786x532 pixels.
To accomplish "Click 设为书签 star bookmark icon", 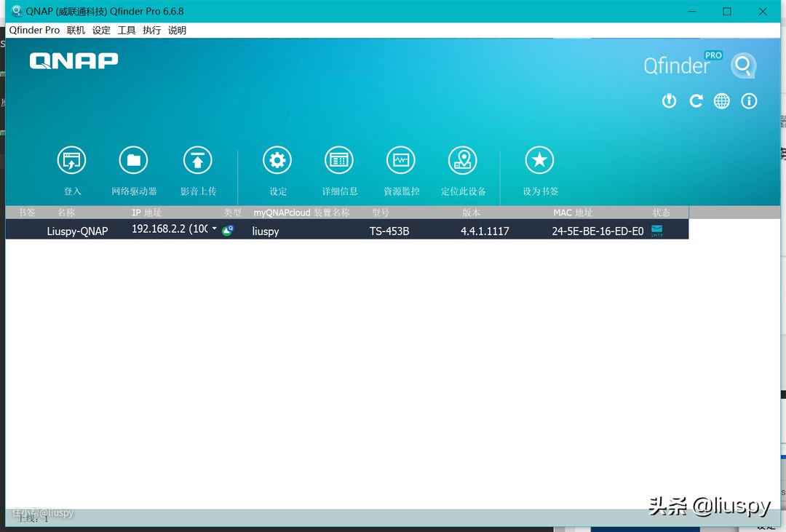I will click(539, 161).
